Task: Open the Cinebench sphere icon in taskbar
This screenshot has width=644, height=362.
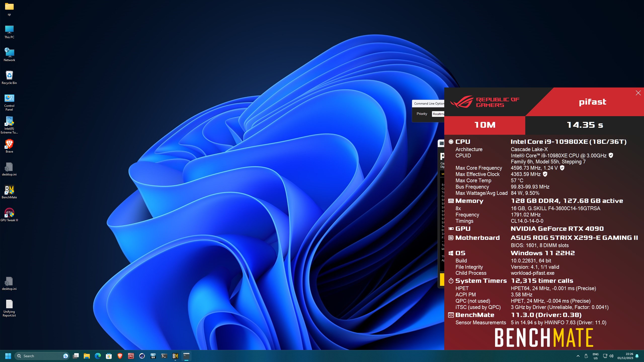Action: click(142, 356)
